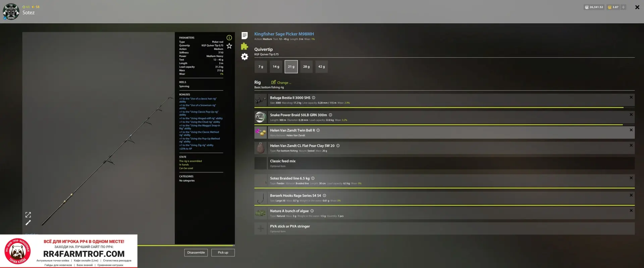Click the "Can be used" state text
644x268 pixels.
point(186,168)
